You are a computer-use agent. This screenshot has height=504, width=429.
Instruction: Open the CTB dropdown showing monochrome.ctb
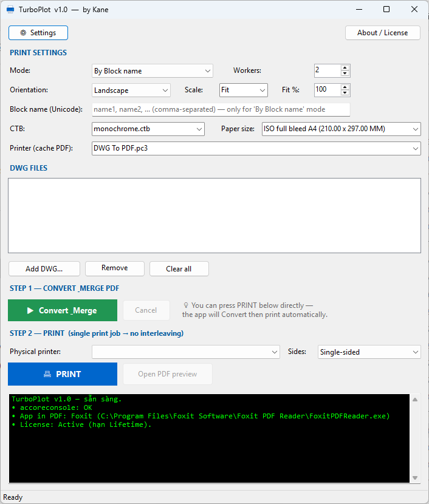click(148, 129)
